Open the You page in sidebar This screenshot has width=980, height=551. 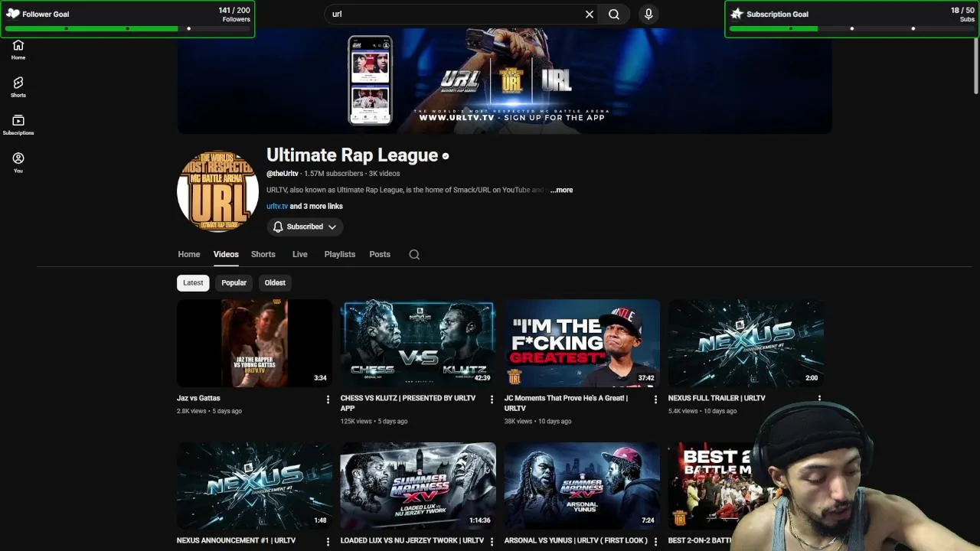18,162
